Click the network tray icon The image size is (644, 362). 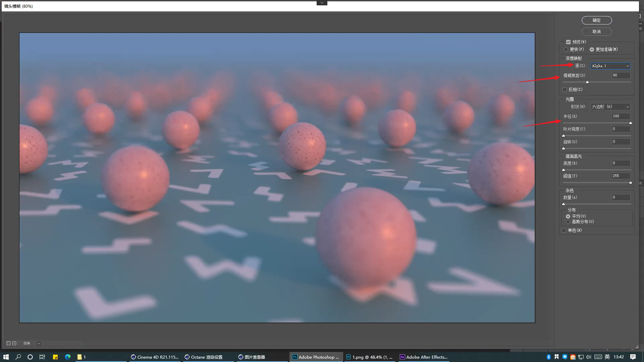click(581, 357)
